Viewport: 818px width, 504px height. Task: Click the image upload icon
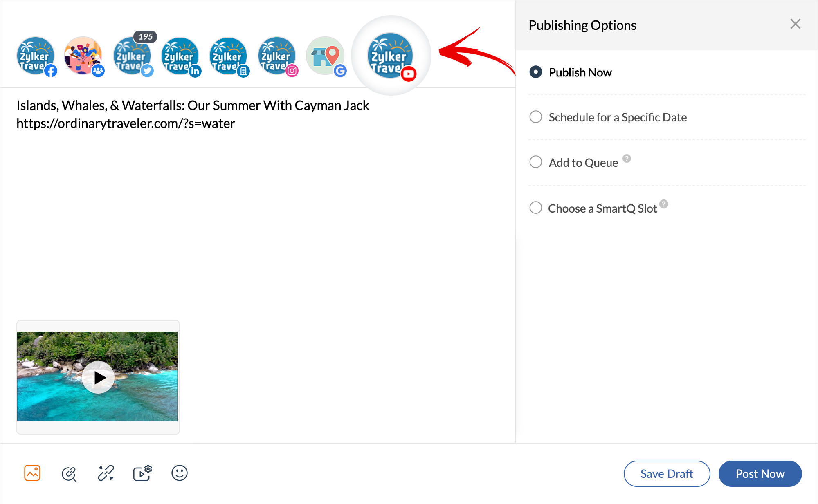click(x=32, y=474)
